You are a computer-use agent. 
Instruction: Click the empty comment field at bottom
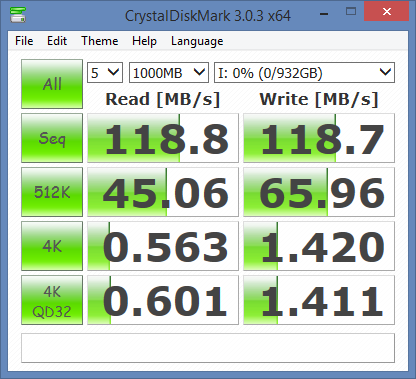[x=208, y=348]
